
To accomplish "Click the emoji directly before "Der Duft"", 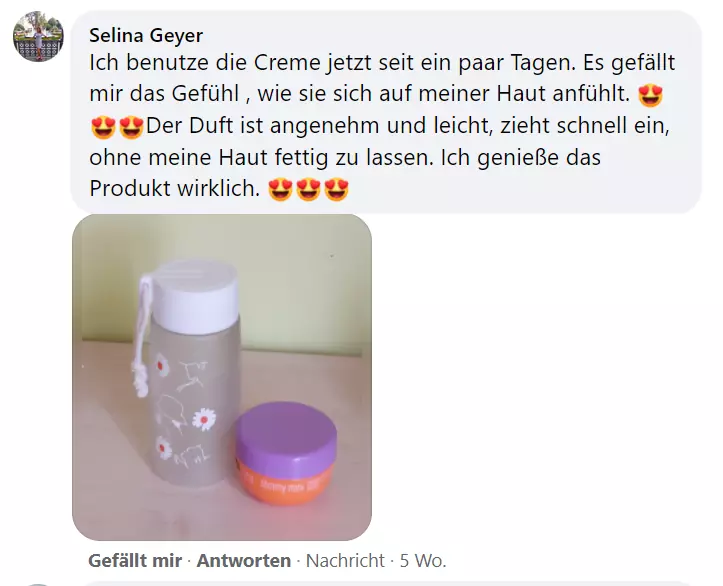I will pos(131,127).
